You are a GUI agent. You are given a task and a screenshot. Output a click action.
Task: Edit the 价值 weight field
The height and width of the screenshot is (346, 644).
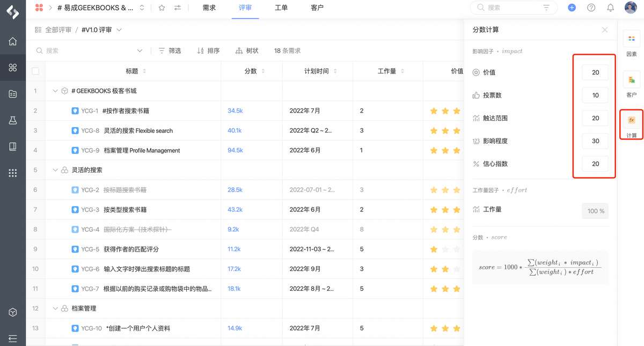point(595,72)
